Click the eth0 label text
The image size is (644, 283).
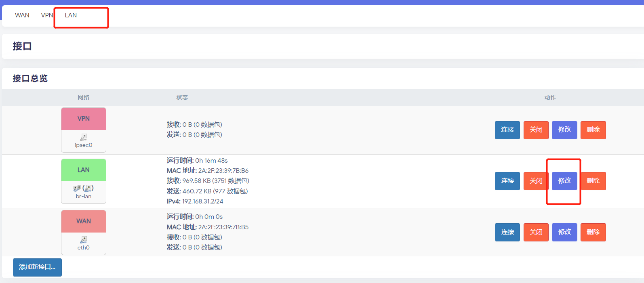click(84, 247)
